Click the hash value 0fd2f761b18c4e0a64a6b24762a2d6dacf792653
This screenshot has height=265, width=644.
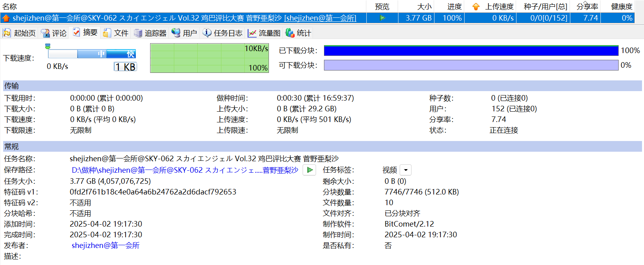click(x=153, y=192)
